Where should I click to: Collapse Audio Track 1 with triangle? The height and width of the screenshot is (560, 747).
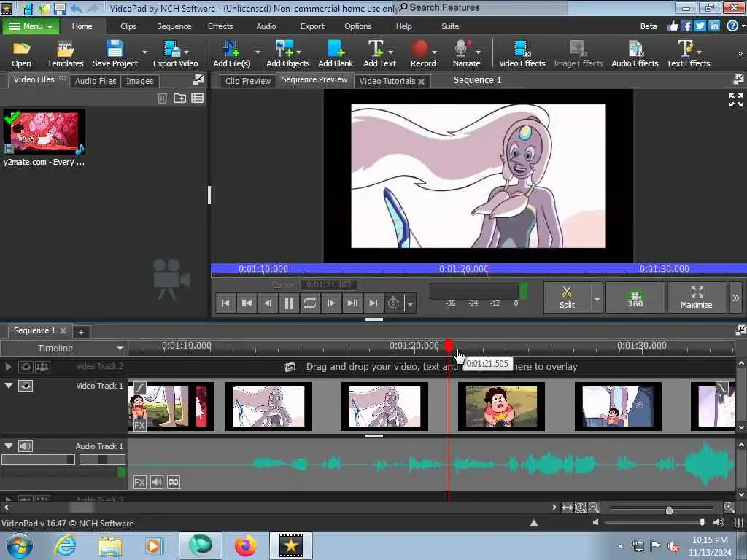click(9, 446)
